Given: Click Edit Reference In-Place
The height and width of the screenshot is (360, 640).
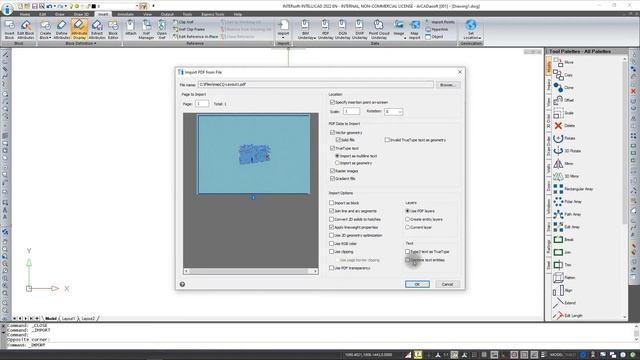Looking at the screenshot, I should [195, 36].
